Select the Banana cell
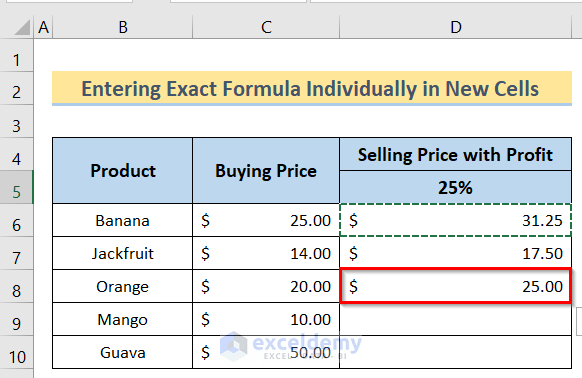This screenshot has width=582, height=378. (x=122, y=220)
